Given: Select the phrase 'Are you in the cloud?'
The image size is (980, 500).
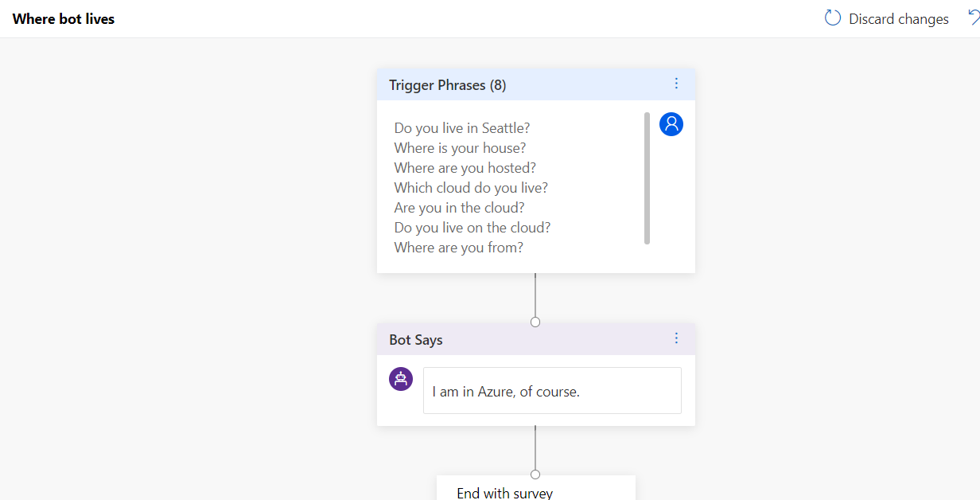Looking at the screenshot, I should pos(459,208).
